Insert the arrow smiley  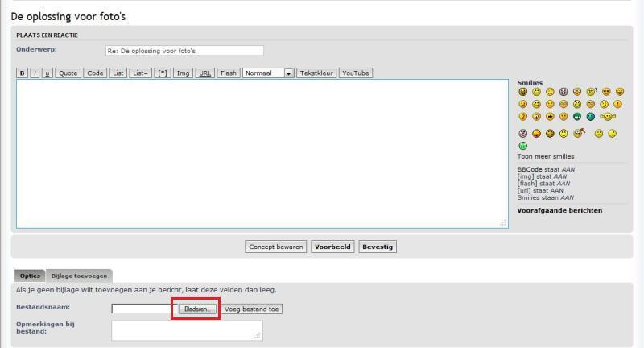550,116
